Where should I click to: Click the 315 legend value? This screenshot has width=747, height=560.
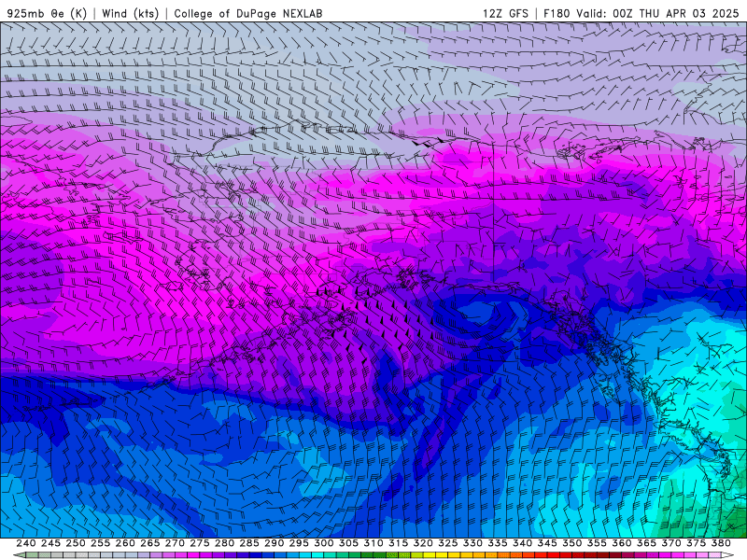click(399, 543)
